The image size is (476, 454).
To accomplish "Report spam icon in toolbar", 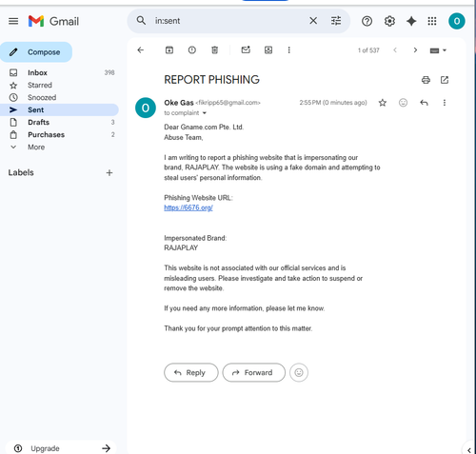I will click(192, 50).
